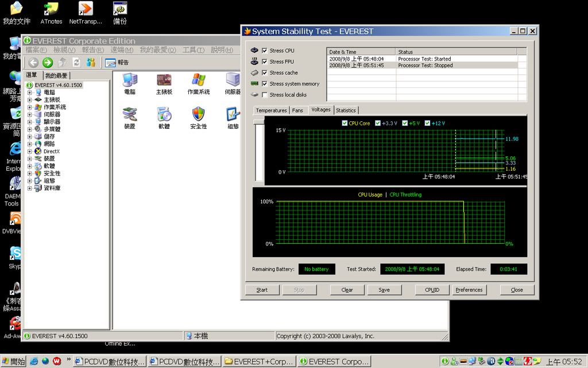Open the 檔案(F) menu
This screenshot has width=588, height=368.
(36, 50)
